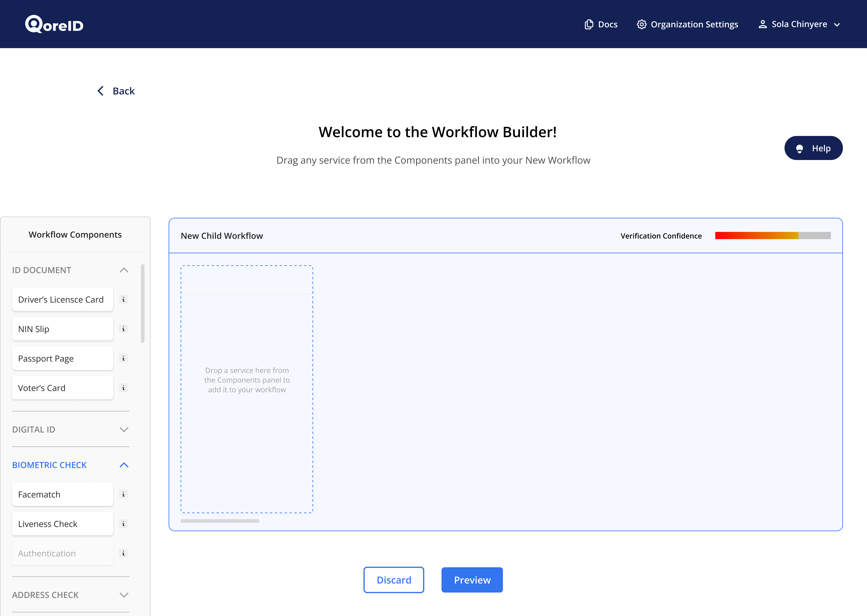The width and height of the screenshot is (867, 616).
Task: Click info icon next to Voter's Card
Action: tap(123, 388)
